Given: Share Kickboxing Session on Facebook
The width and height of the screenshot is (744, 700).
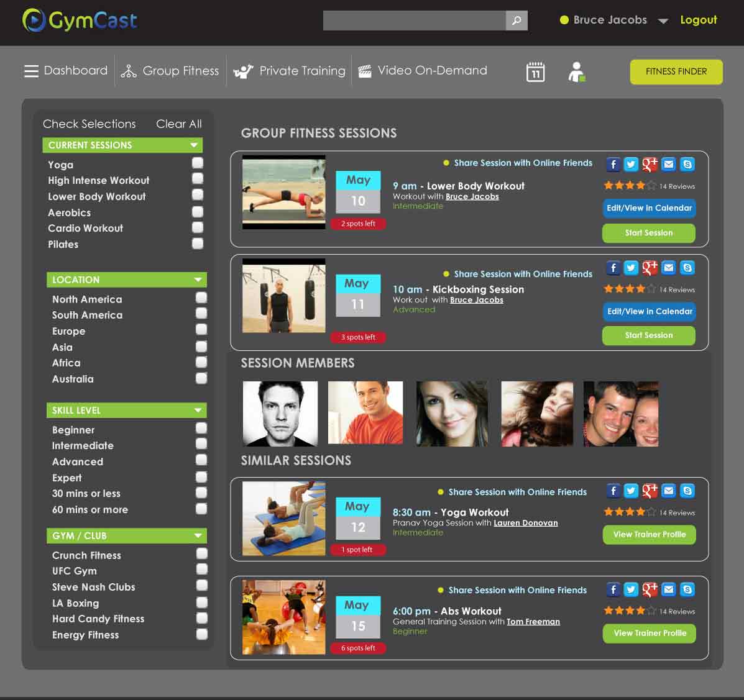Looking at the screenshot, I should pyautogui.click(x=613, y=268).
